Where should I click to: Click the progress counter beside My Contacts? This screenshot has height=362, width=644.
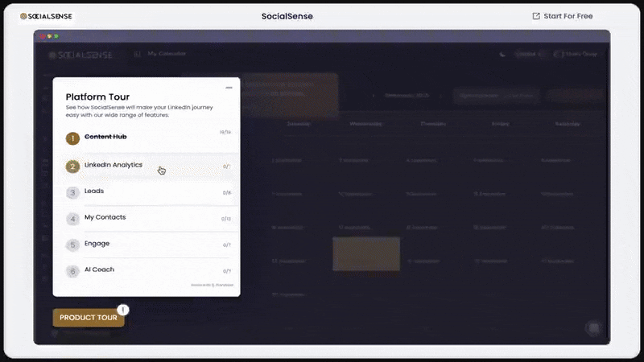click(x=226, y=219)
